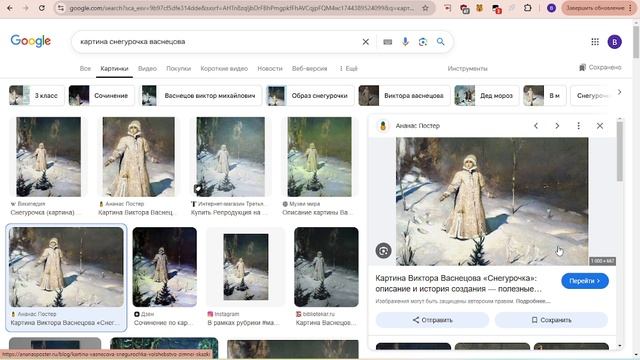The width and height of the screenshot is (640, 360).
Task: Open the Короткие видео tab
Action: (224, 69)
